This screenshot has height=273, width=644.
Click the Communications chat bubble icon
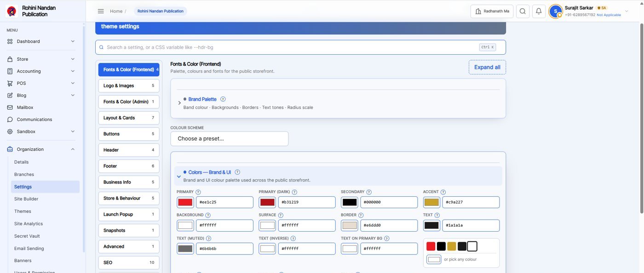tap(10, 119)
